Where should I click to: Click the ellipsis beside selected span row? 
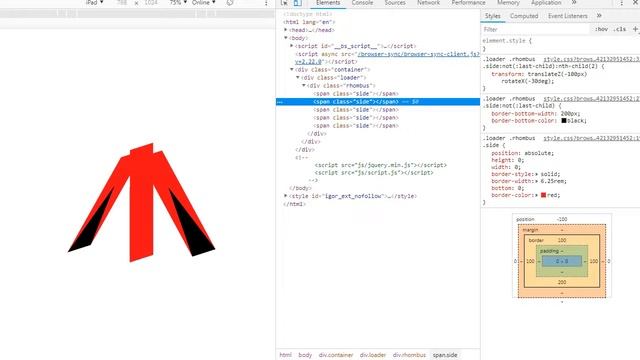point(280,102)
